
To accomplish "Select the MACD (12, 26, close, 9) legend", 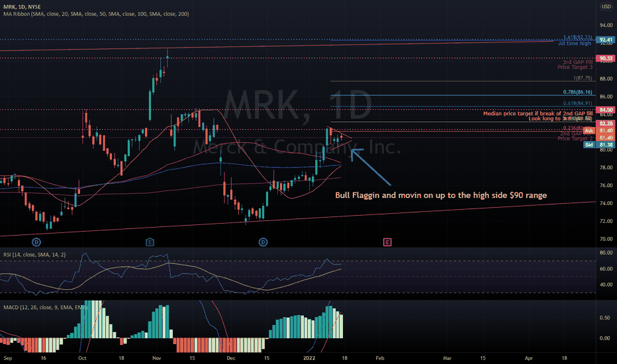I will coord(45,307).
